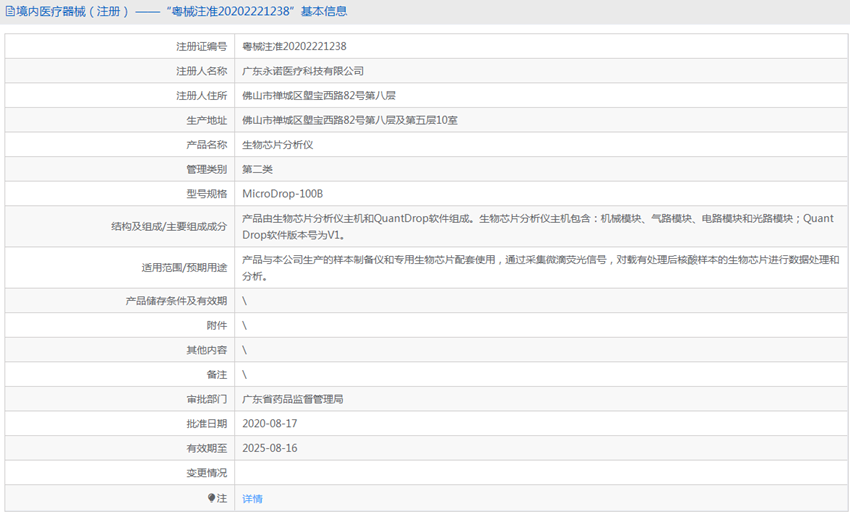This screenshot has width=850, height=516.
Task: Click the 注册人住所 label
Action: (202, 96)
